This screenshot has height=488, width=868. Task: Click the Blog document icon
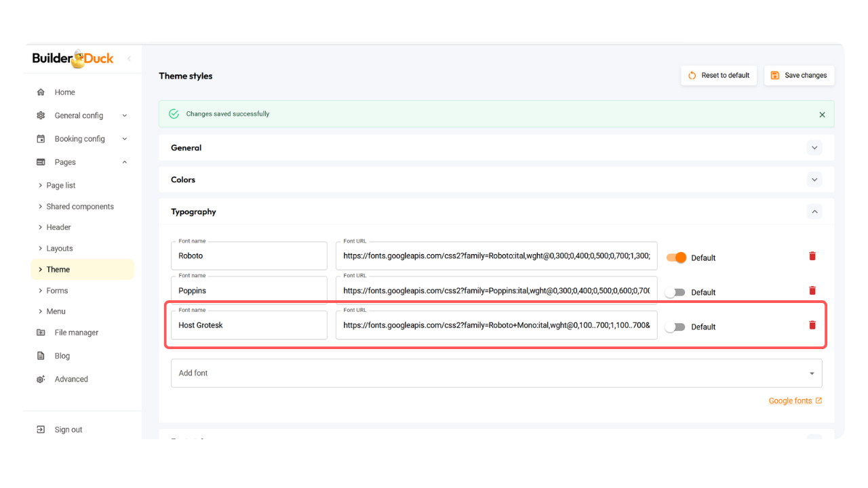pyautogui.click(x=41, y=356)
